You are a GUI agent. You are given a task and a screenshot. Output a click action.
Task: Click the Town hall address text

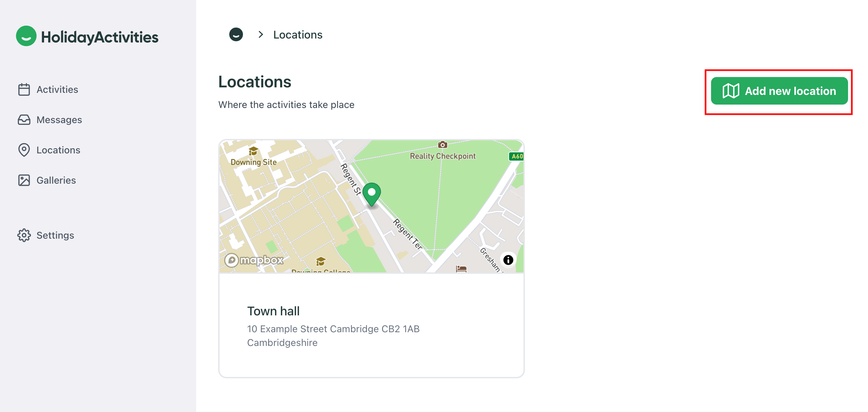tap(333, 336)
